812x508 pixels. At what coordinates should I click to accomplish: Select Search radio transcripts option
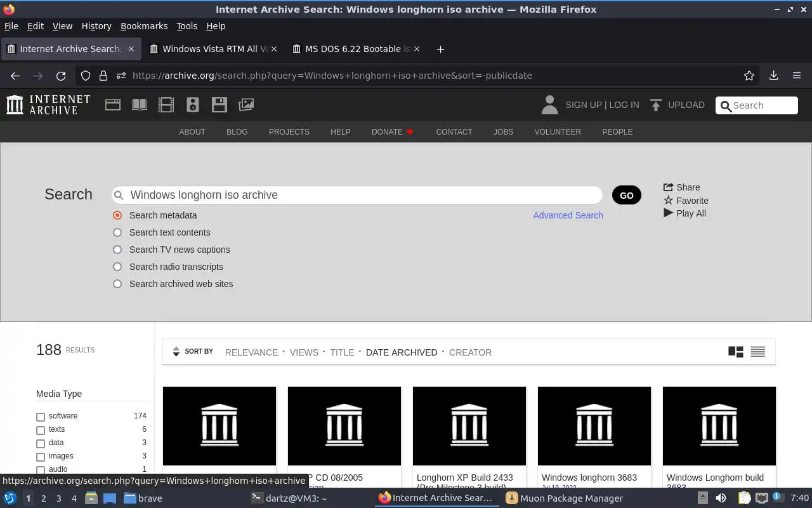pyautogui.click(x=117, y=267)
